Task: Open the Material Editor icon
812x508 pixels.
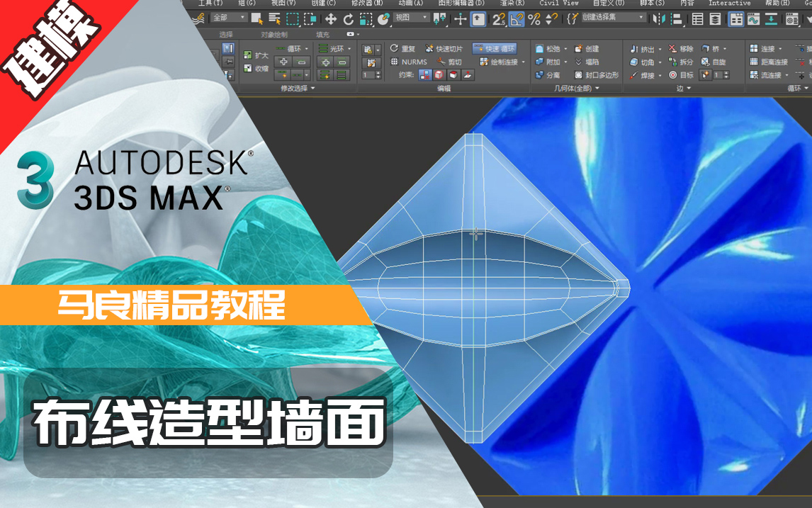Action: coord(791,20)
